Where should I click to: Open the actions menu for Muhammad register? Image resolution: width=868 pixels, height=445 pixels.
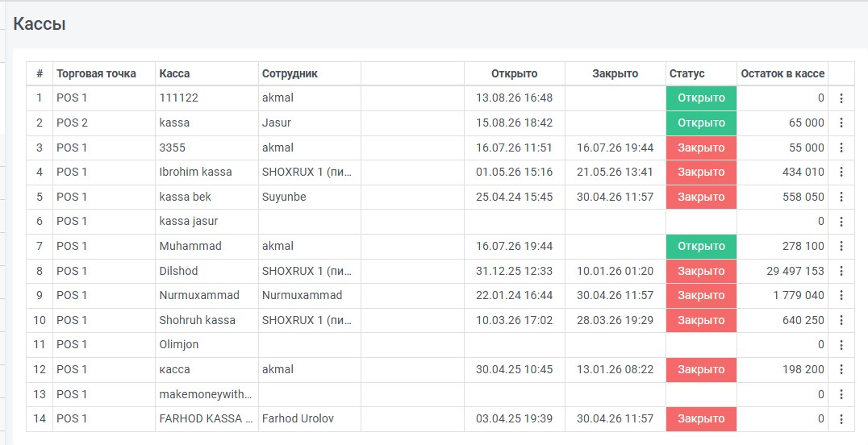(841, 247)
